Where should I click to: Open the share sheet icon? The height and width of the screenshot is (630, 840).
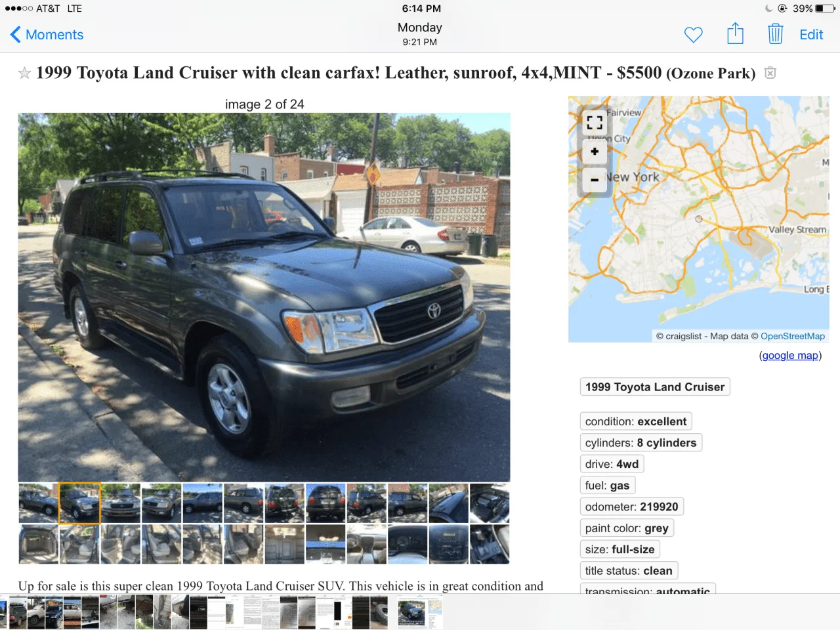tap(735, 33)
